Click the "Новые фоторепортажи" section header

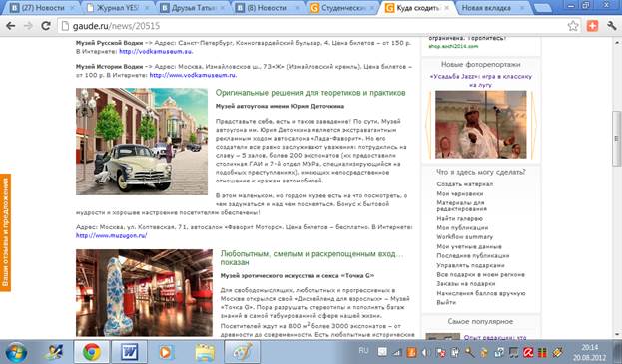click(480, 65)
